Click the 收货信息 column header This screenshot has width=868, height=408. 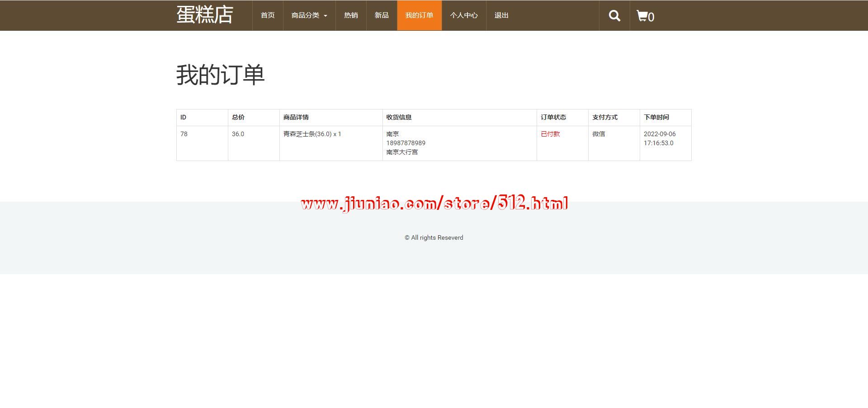tap(399, 117)
